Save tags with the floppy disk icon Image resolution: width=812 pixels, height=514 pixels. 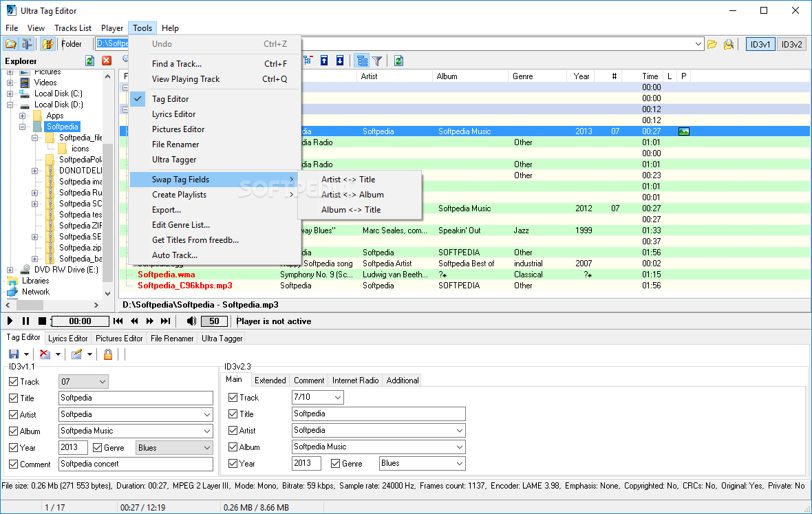tap(14, 354)
